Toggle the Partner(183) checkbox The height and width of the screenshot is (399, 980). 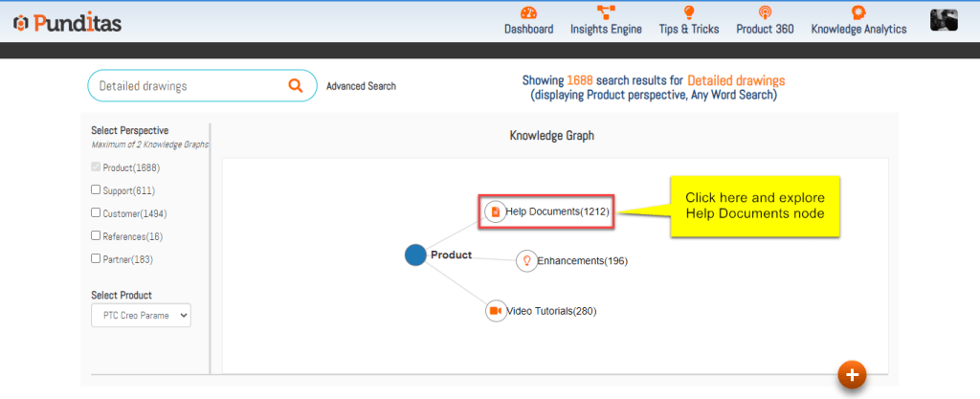click(96, 258)
